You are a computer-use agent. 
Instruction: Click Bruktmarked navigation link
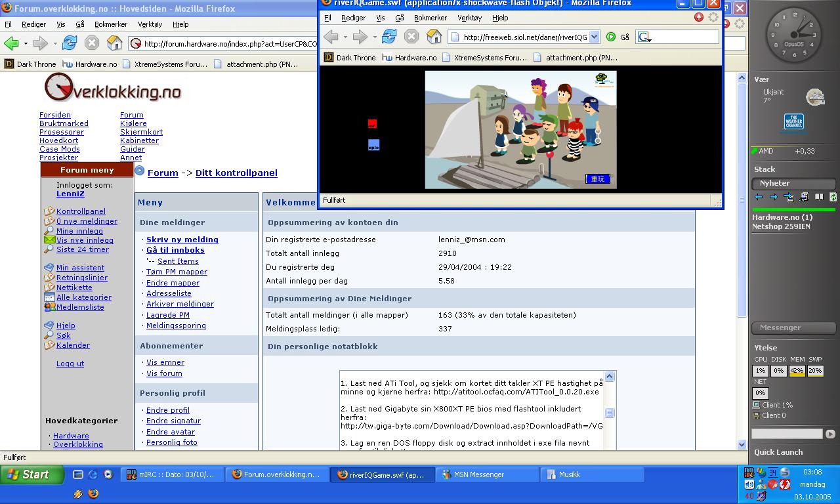tap(64, 123)
